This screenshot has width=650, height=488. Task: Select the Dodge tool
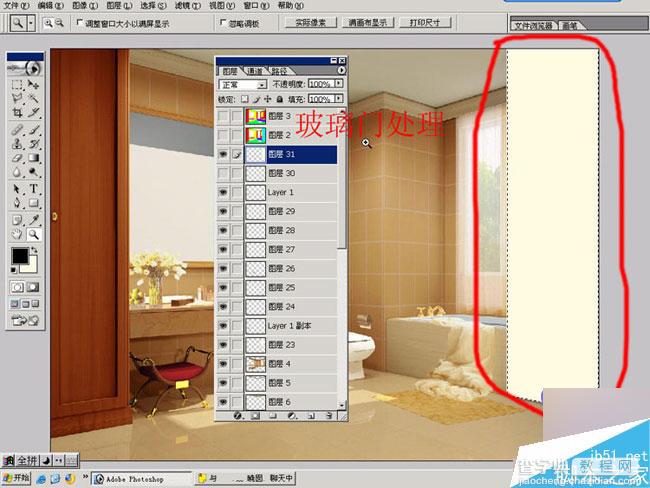[x=33, y=172]
